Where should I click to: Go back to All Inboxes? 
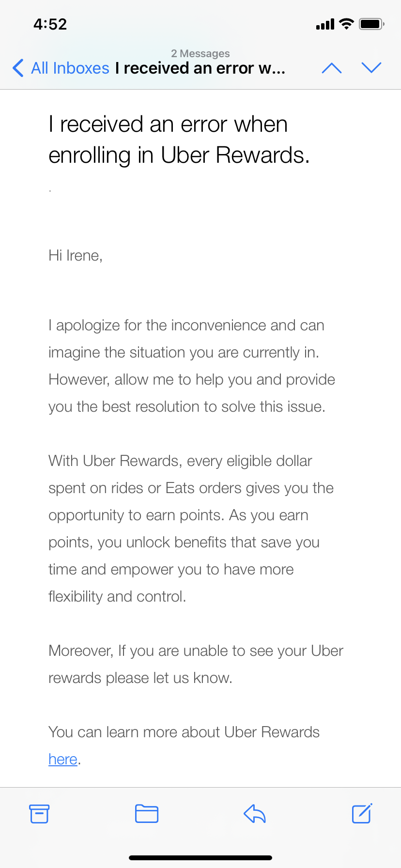click(x=70, y=68)
